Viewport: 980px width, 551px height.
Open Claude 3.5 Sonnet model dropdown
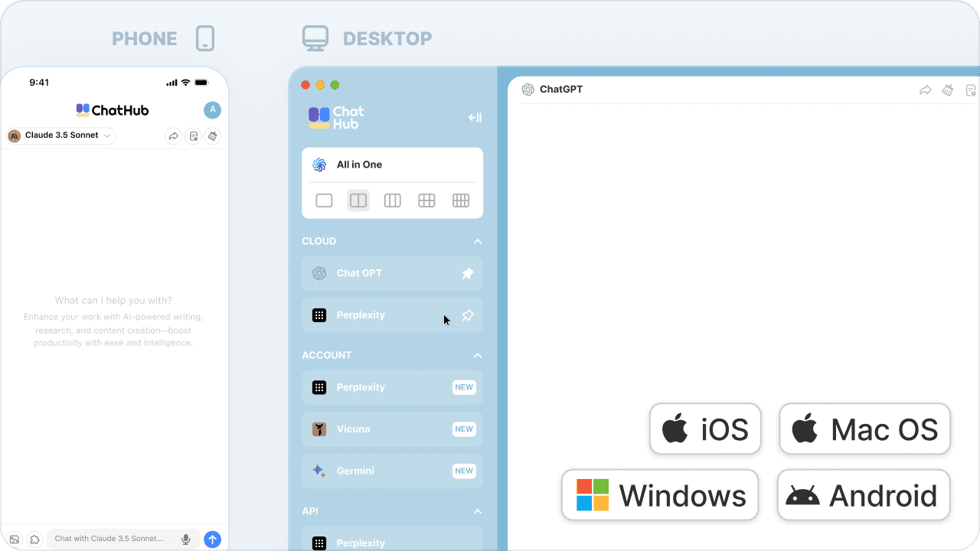[61, 135]
